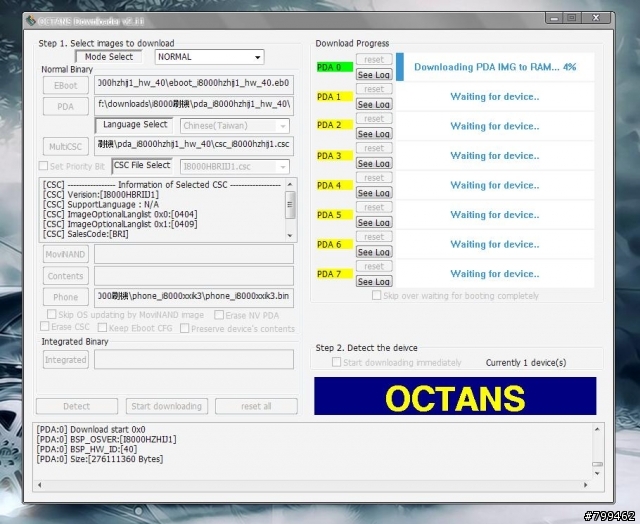The height and width of the screenshot is (524, 640).
Task: Click the Phone file button
Action: pos(66,297)
